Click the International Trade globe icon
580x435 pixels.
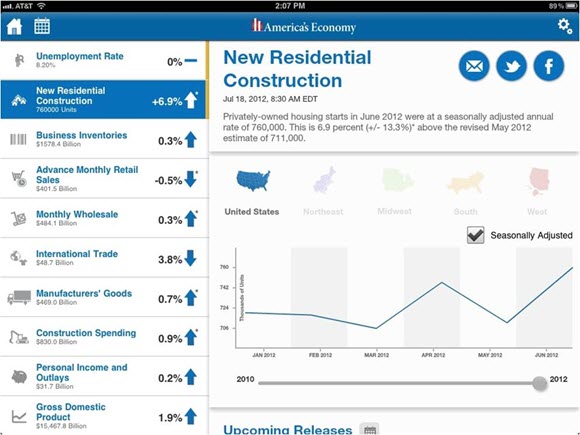(18, 258)
